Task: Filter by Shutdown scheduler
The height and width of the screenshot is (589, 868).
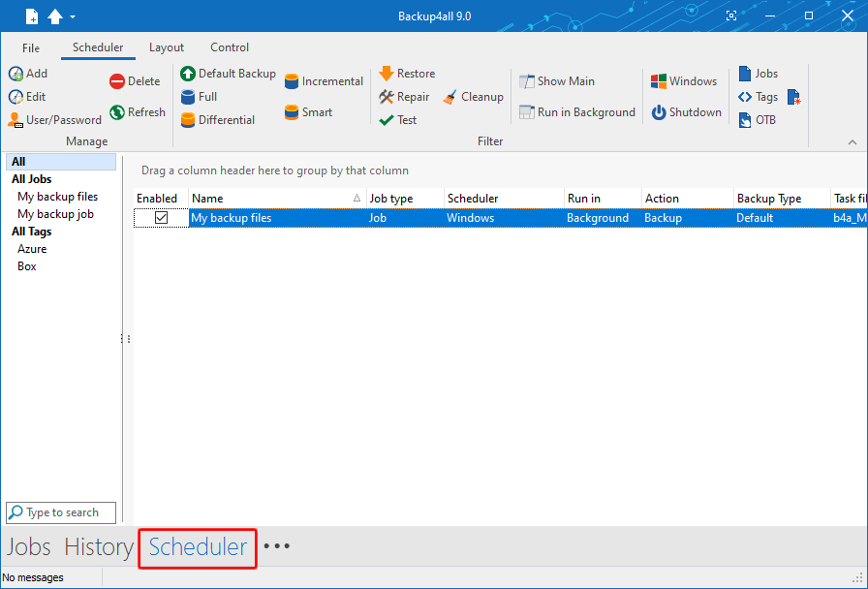Action: coord(687,112)
